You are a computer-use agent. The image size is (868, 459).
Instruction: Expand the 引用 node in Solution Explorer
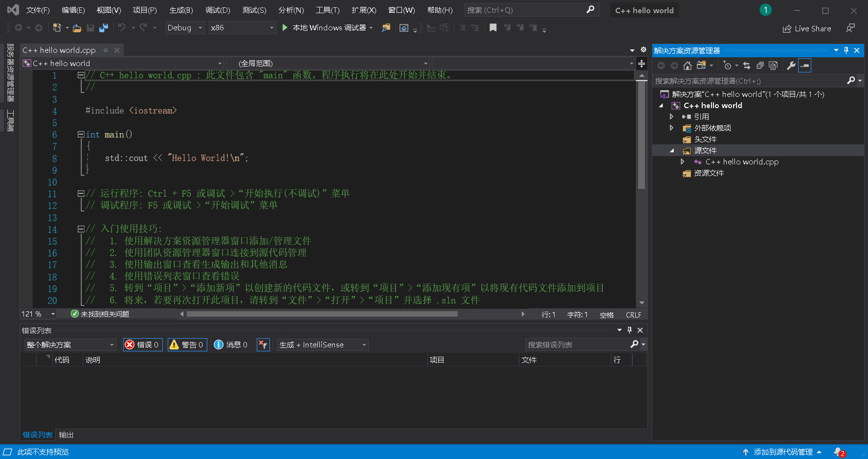pyautogui.click(x=671, y=116)
